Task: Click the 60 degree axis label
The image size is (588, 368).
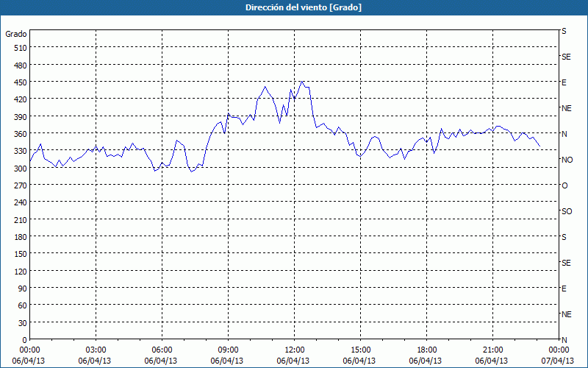Action: 23,305
